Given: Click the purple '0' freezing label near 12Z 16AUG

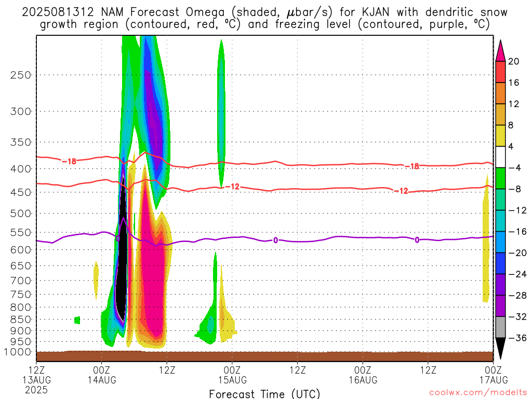Looking at the screenshot, I should 417,240.
